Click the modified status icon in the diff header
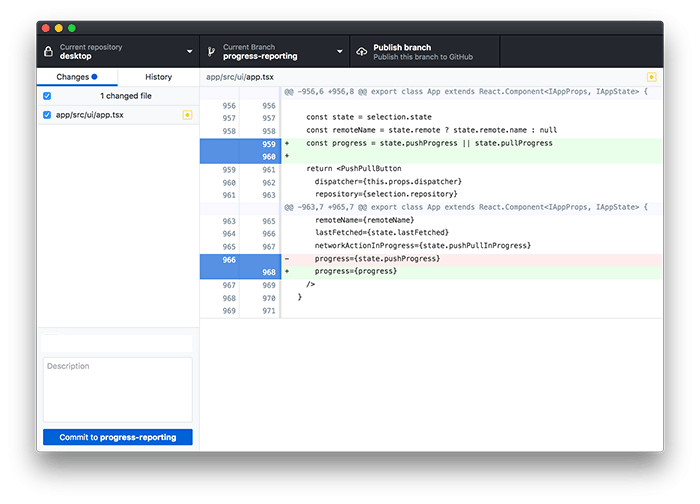The image size is (700, 504). tap(652, 77)
